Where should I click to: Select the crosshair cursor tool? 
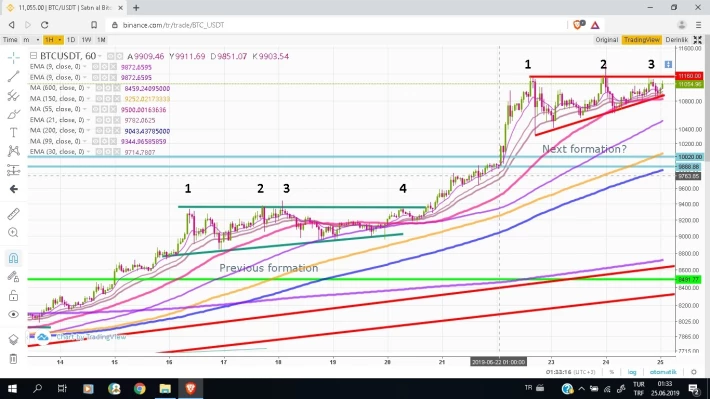coord(13,58)
